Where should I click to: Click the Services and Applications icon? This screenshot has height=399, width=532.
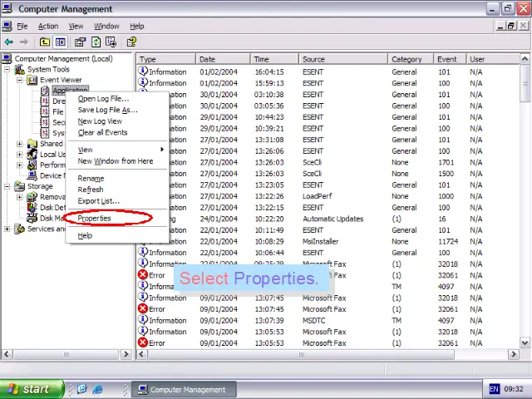(x=19, y=229)
